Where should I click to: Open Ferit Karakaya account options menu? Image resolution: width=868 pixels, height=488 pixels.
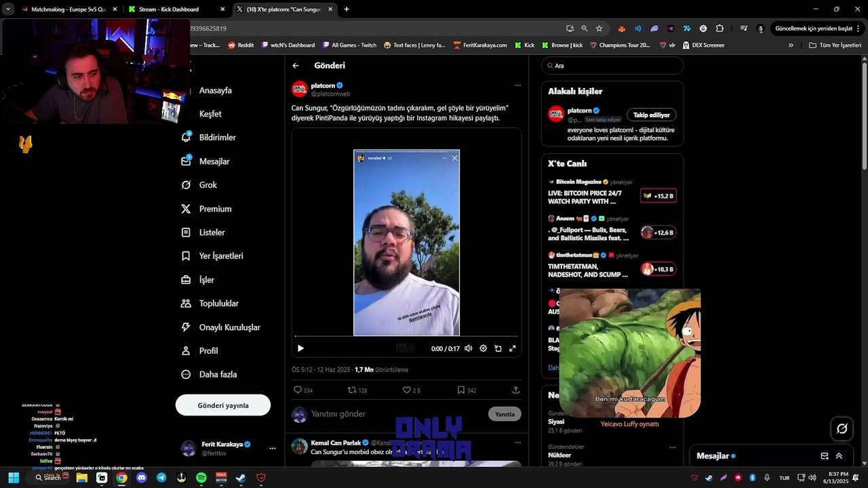(x=273, y=448)
